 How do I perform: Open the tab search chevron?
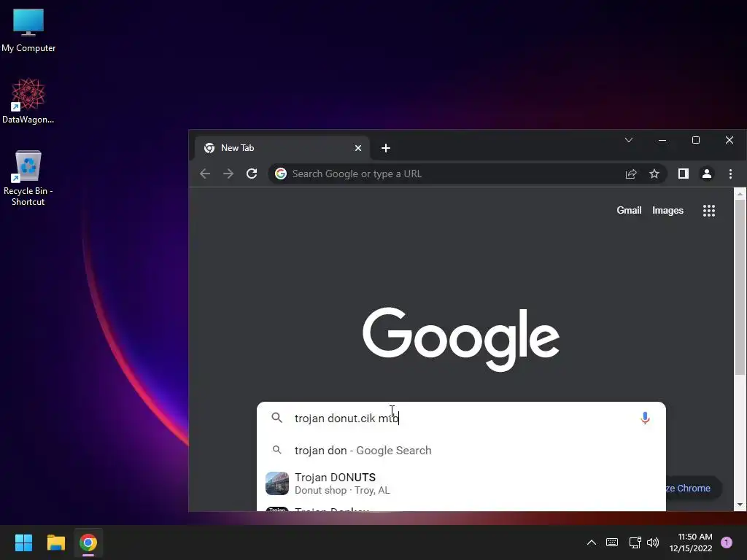[629, 140]
